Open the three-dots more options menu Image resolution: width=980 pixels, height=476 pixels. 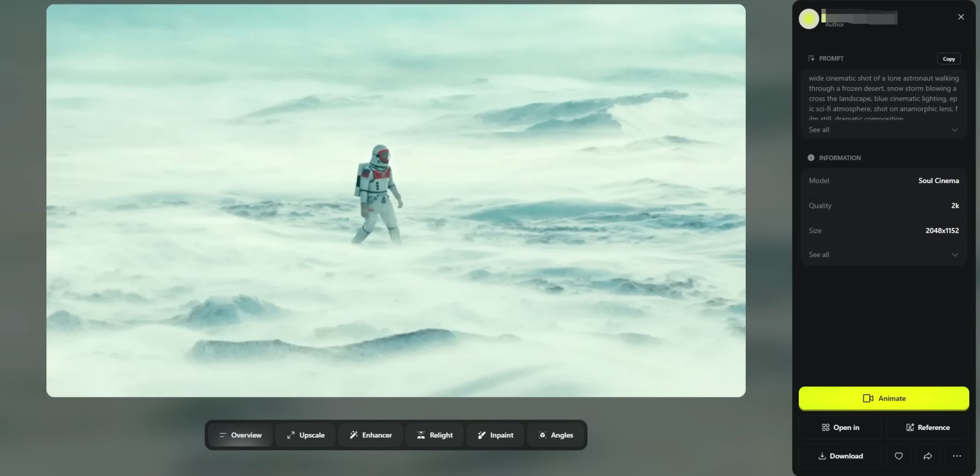pos(957,456)
